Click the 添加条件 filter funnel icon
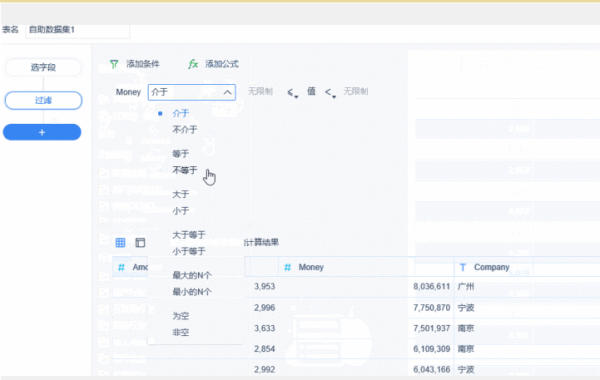The image size is (600, 380). 114,64
